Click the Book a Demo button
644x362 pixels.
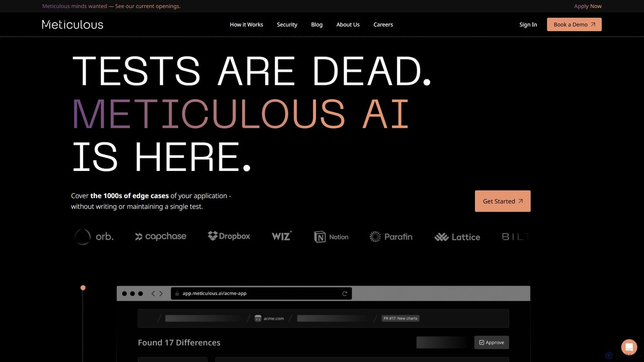point(574,25)
